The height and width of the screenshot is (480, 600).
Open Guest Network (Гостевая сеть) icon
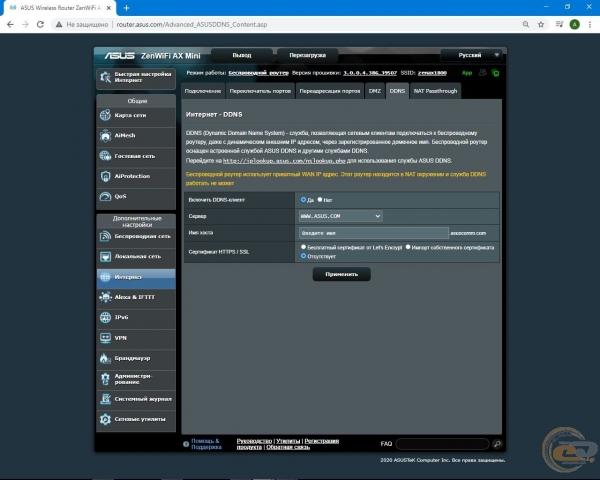coord(105,156)
